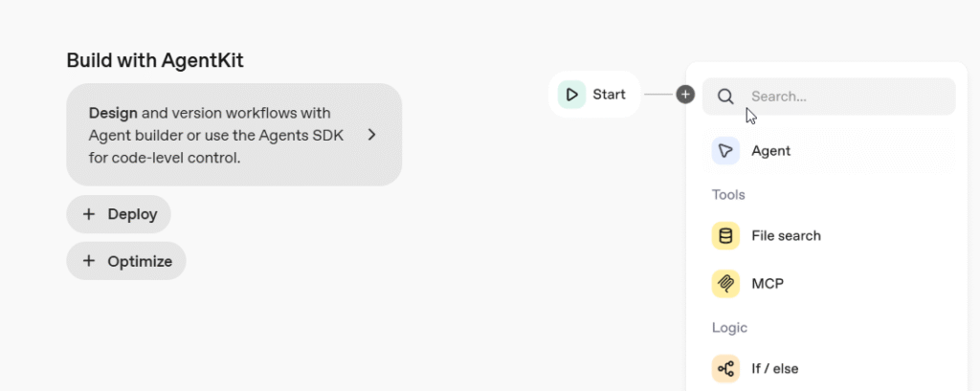Pick If / else from Logic list
This screenshot has height=391, width=980.
tap(774, 369)
